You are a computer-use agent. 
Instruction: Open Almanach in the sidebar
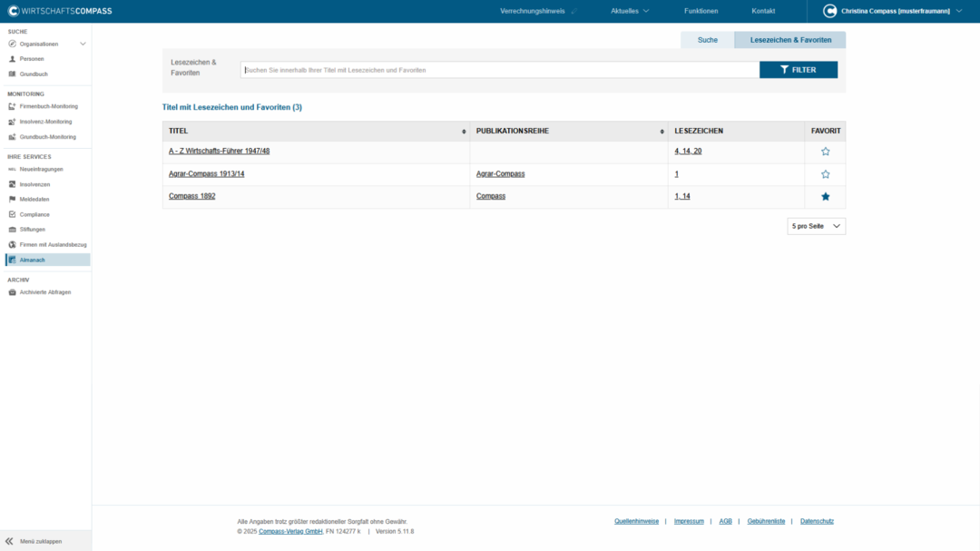point(47,260)
